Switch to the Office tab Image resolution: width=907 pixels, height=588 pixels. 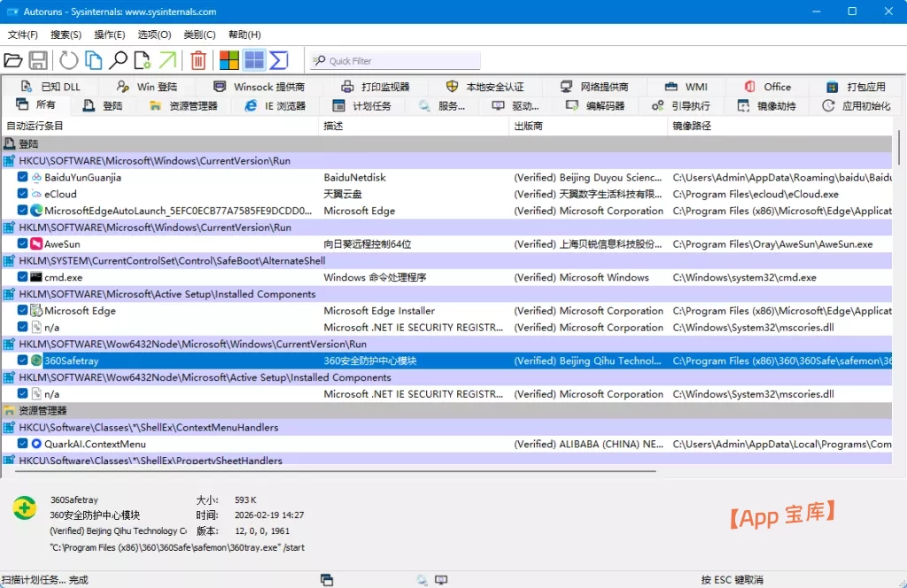tap(768, 87)
